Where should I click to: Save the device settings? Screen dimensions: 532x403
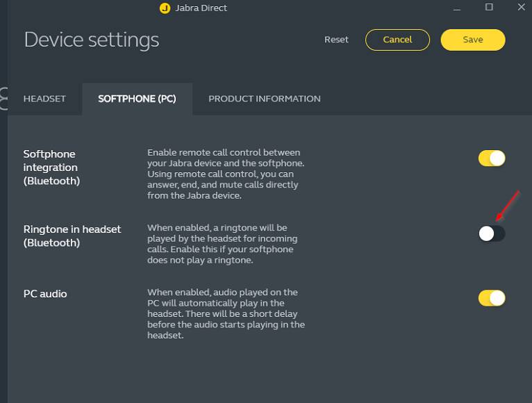[x=473, y=40]
